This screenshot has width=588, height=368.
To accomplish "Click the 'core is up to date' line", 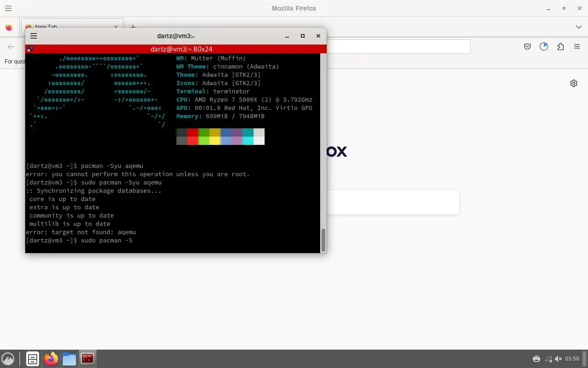I will click(62, 199).
